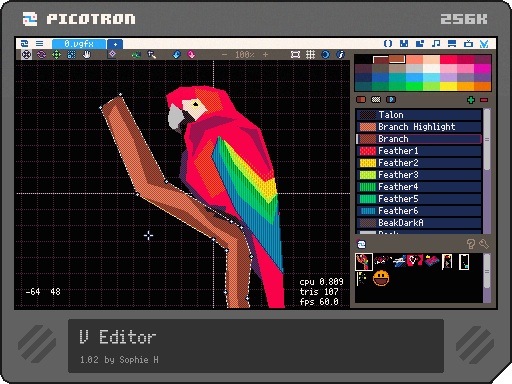Select the Branch Highlight layer

pos(419,127)
